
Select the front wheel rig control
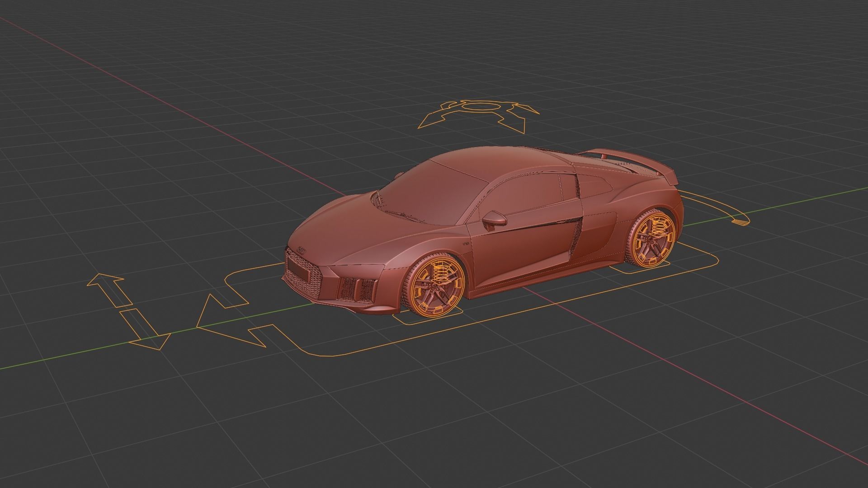[437, 287]
